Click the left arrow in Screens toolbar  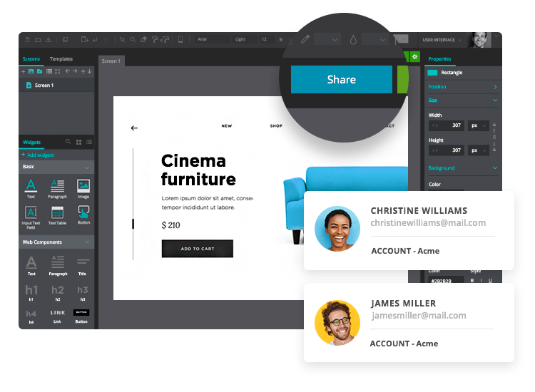68,71
